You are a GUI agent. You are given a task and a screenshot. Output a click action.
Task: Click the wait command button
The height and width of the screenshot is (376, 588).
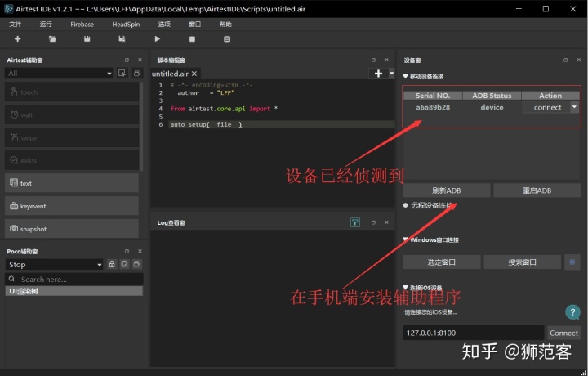coord(72,114)
